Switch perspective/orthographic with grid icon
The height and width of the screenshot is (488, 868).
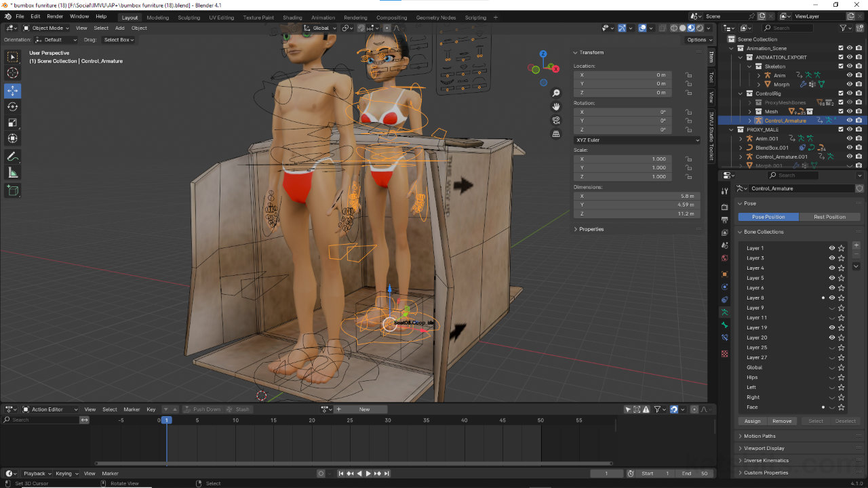click(x=556, y=134)
